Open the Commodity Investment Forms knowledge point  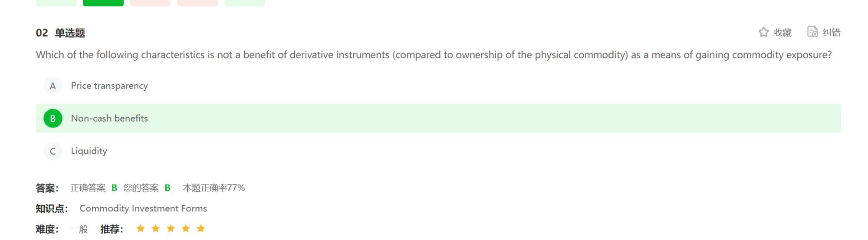pos(143,208)
